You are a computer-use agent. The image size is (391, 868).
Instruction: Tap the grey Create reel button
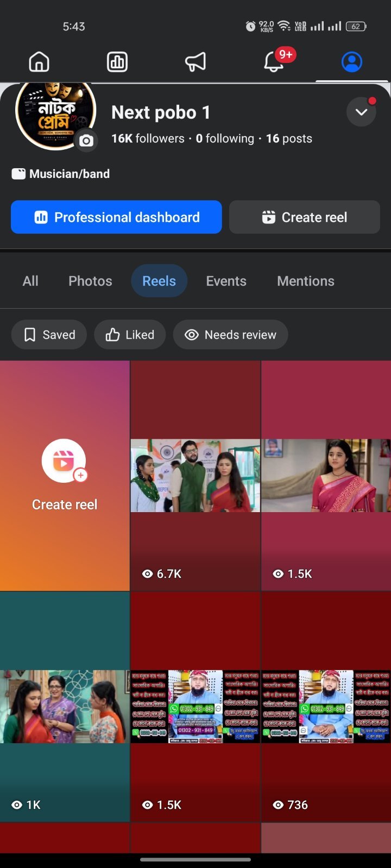pyautogui.click(x=304, y=217)
